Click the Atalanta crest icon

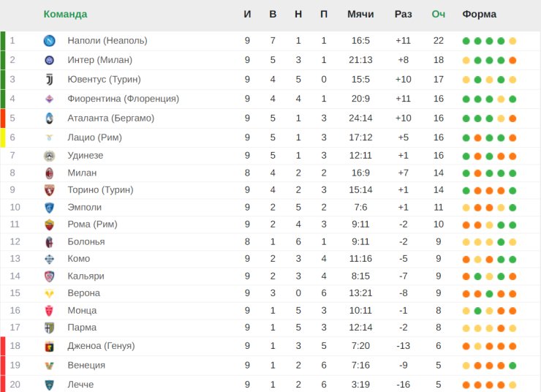[49, 118]
